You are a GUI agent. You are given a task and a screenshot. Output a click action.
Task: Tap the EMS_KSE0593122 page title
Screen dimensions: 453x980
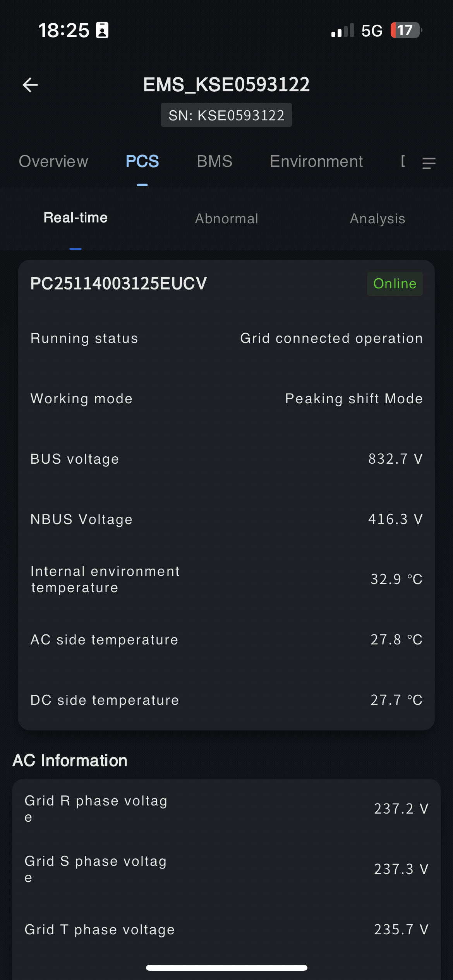pyautogui.click(x=226, y=84)
